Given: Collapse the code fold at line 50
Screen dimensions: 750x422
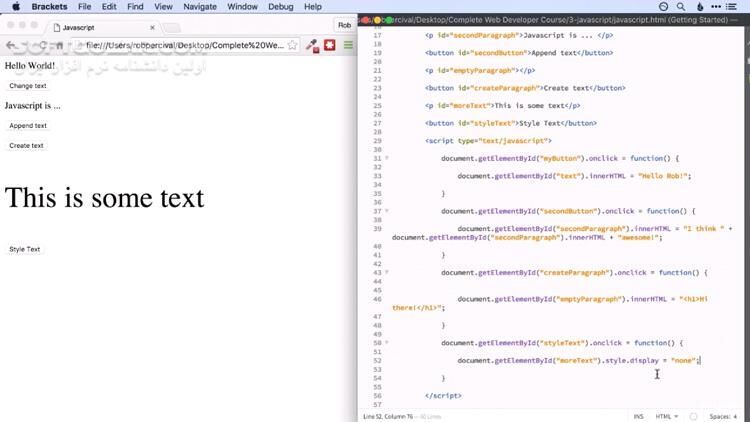Looking at the screenshot, I should point(387,343).
